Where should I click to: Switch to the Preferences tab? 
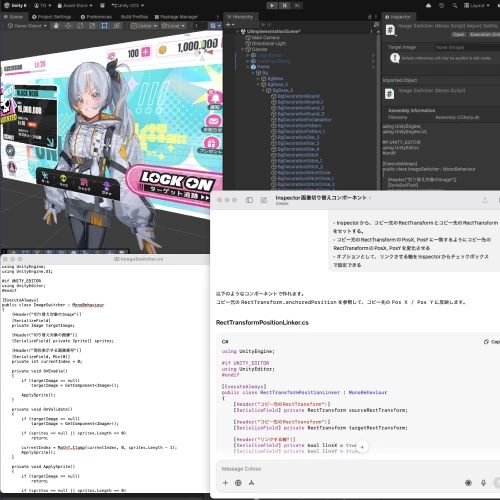click(96, 17)
